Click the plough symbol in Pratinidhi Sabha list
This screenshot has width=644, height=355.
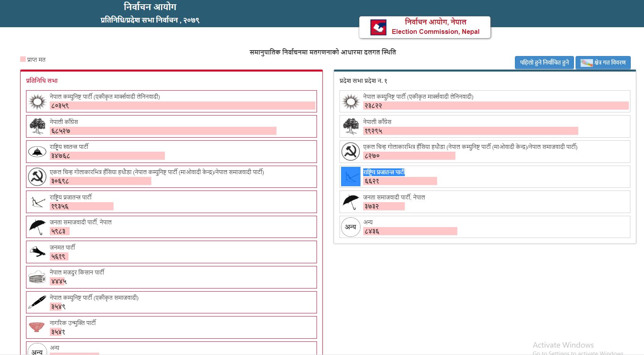click(37, 202)
